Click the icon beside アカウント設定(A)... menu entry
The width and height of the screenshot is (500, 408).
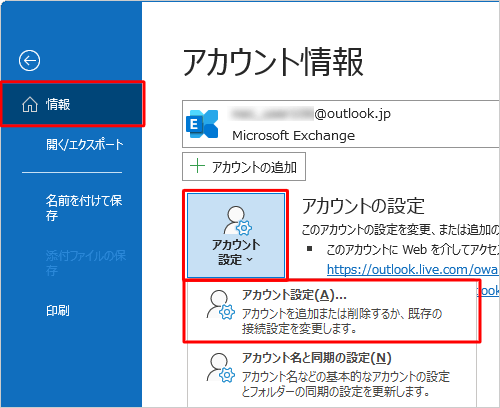[x=220, y=305]
